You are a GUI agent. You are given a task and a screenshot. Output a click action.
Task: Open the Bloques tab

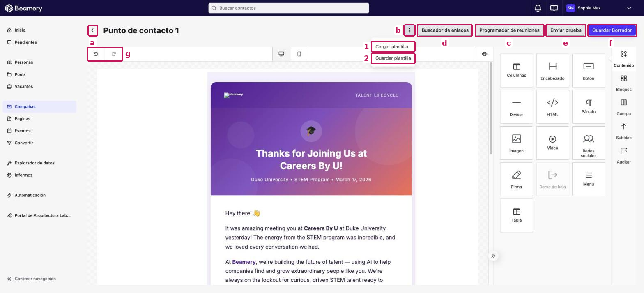623,83
